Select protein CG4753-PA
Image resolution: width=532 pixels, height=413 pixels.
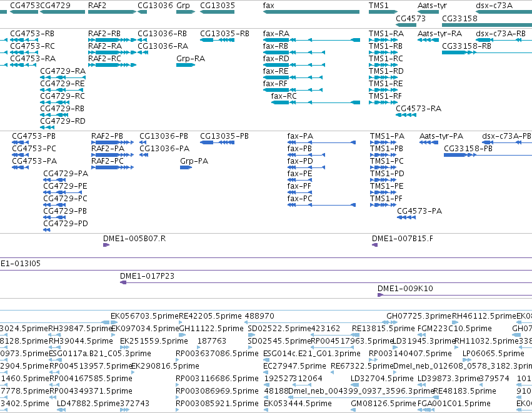pyautogui.click(x=21, y=167)
